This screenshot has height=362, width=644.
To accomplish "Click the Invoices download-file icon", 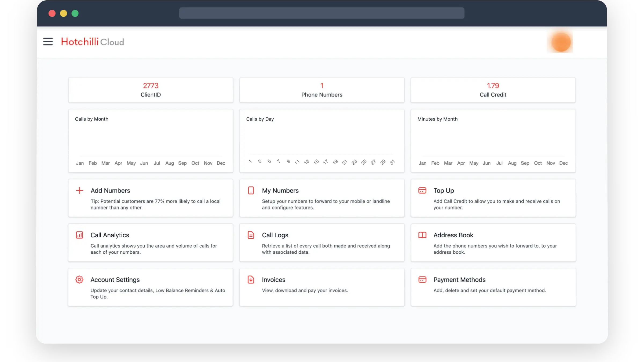I will coord(251,280).
